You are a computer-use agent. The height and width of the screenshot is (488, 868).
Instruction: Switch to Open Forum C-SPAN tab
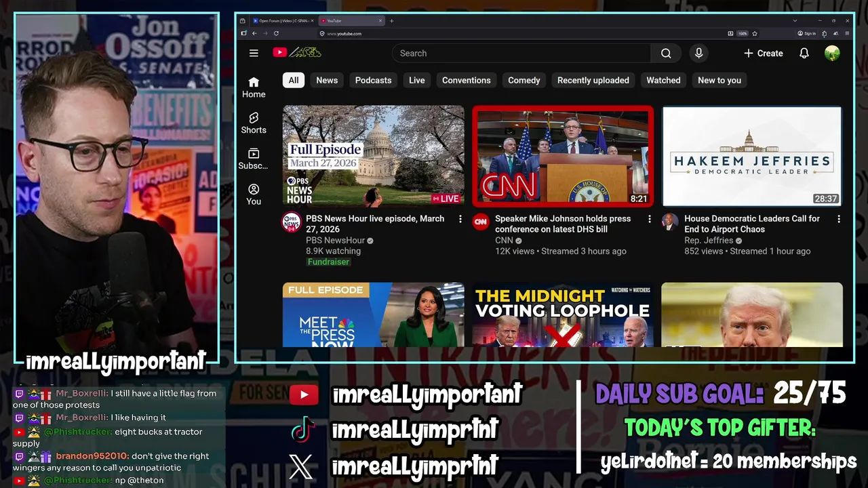click(x=283, y=21)
